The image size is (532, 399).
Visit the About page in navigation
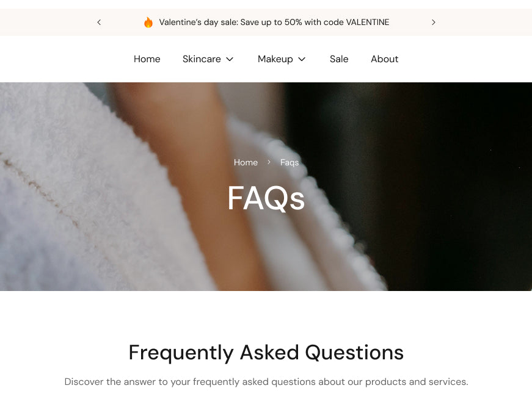tap(384, 59)
